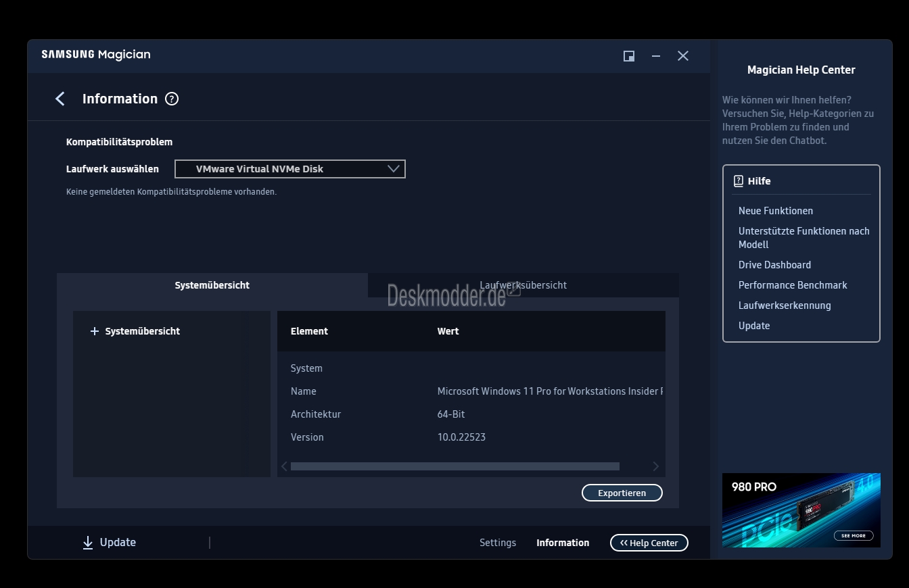
Task: Click the Kompatibilitätsproblem heading
Action: click(120, 142)
